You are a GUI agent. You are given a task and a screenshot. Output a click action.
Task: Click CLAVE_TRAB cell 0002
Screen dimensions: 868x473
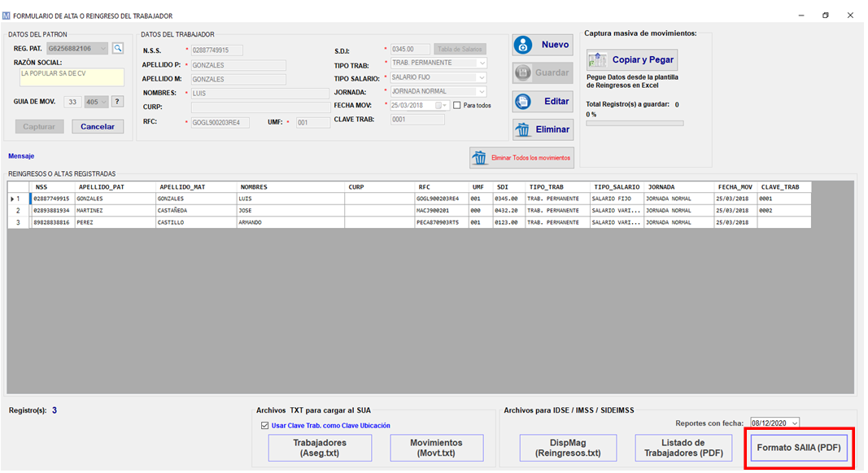point(784,211)
